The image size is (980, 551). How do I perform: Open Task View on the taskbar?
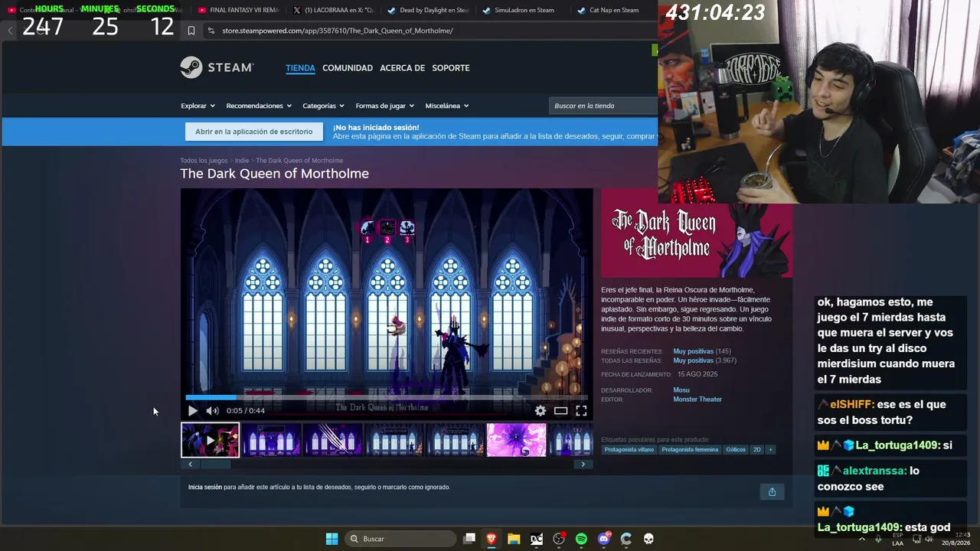pos(469,539)
